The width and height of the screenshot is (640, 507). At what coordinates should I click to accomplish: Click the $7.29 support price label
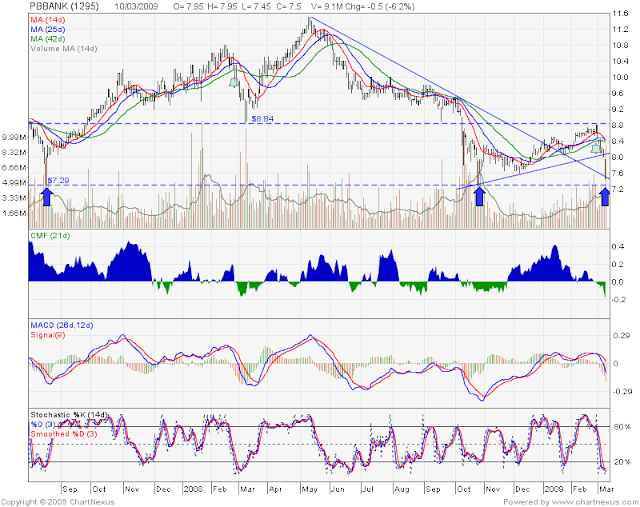(59, 180)
